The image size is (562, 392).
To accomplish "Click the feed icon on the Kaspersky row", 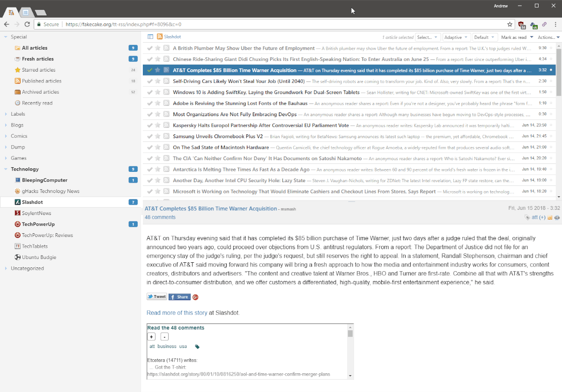I will pos(166,125).
